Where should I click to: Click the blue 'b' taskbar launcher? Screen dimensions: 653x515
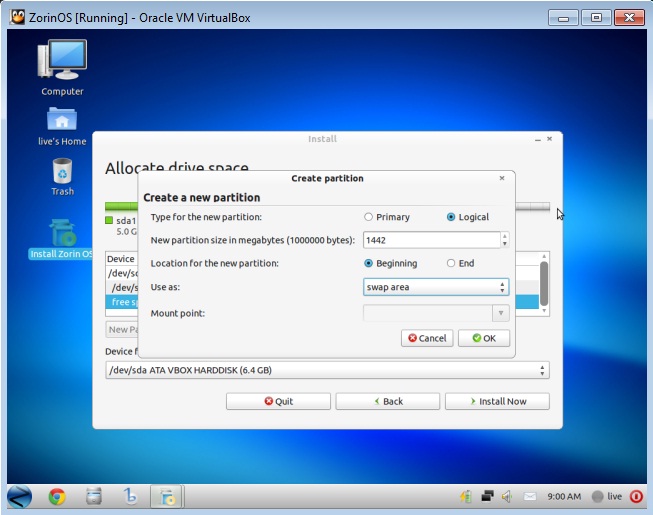pyautogui.click(x=130, y=496)
